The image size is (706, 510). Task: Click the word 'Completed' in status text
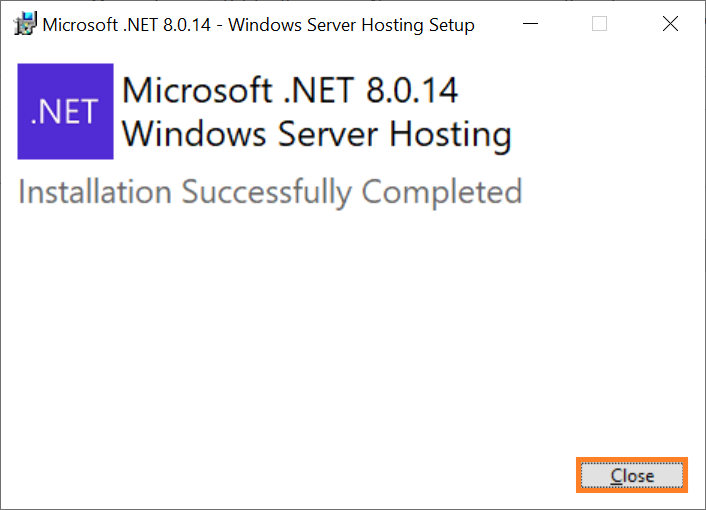click(442, 193)
